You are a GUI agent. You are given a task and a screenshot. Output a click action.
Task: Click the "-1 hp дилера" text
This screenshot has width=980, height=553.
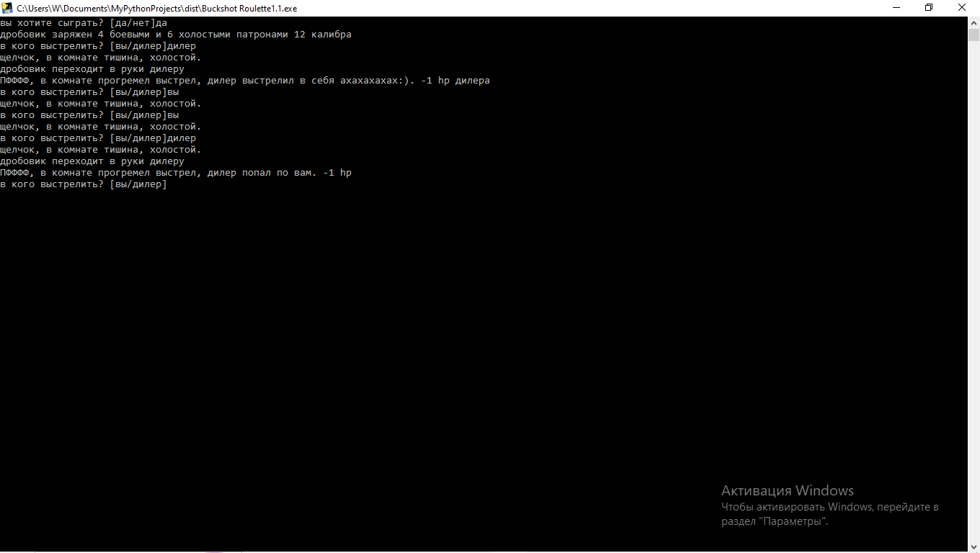click(x=455, y=81)
